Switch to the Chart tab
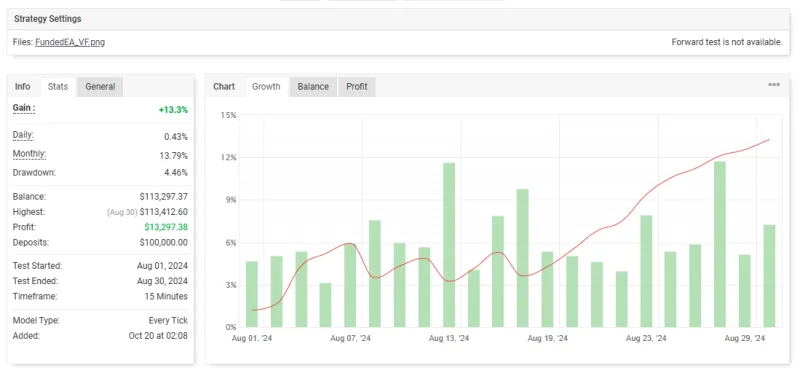Viewport: 800px width, 373px height. pyautogui.click(x=224, y=87)
